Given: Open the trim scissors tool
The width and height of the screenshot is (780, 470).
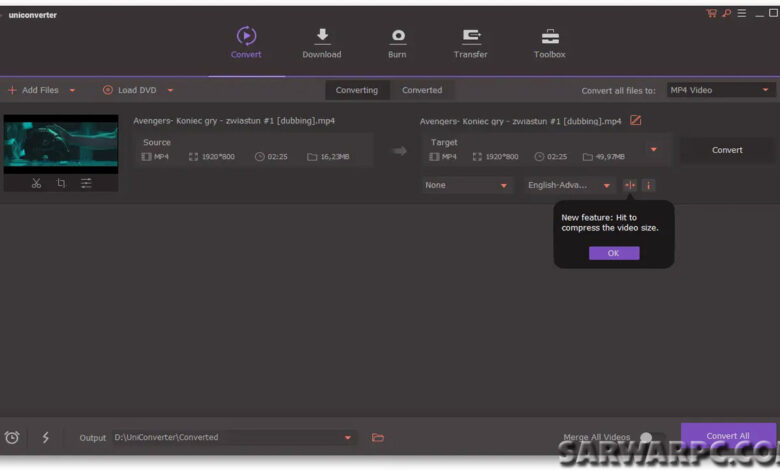Looking at the screenshot, I should [36, 184].
